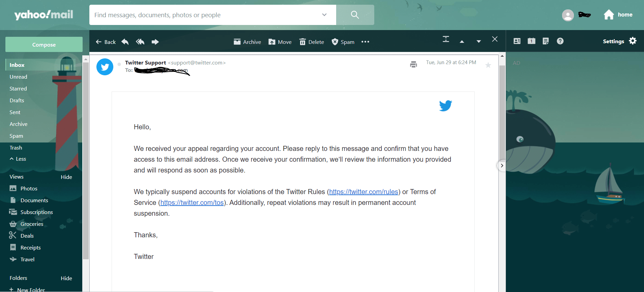Screen dimensions: 644x292
Task: Move this email to a folder
Action: point(280,42)
